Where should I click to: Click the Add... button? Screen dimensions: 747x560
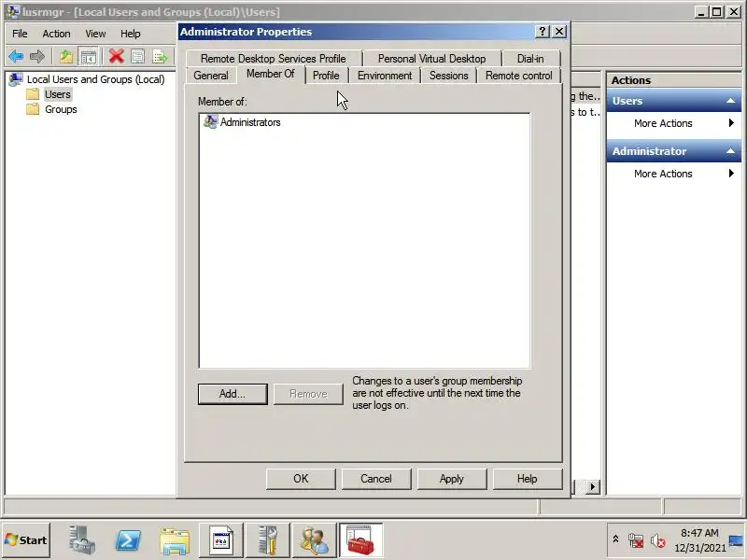tap(233, 394)
